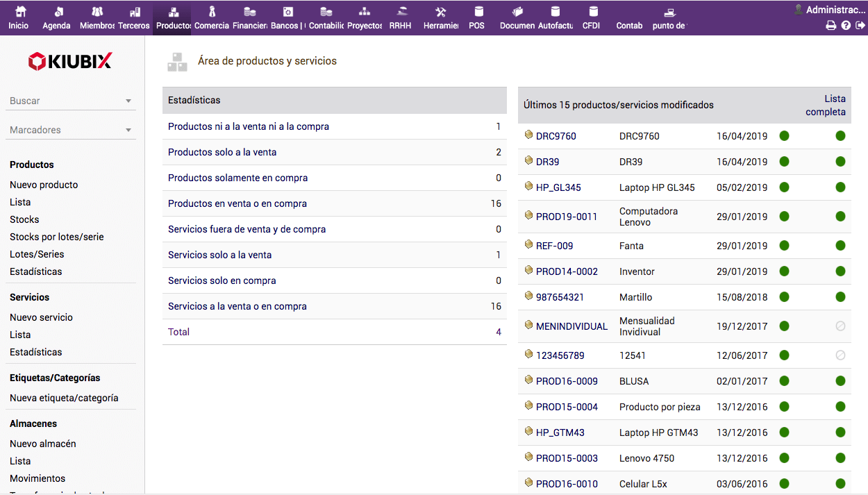Click the logout icon
The image size is (868, 495).
pos(860,26)
